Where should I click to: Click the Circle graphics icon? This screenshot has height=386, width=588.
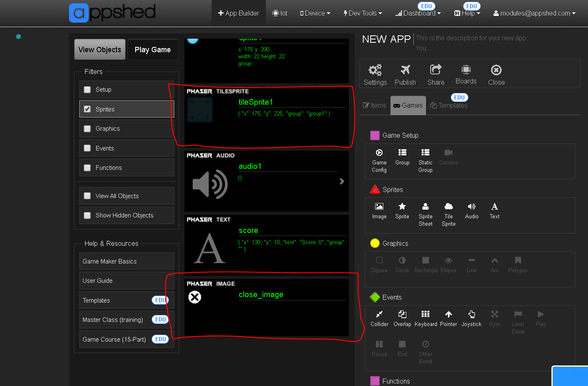[x=402, y=260]
